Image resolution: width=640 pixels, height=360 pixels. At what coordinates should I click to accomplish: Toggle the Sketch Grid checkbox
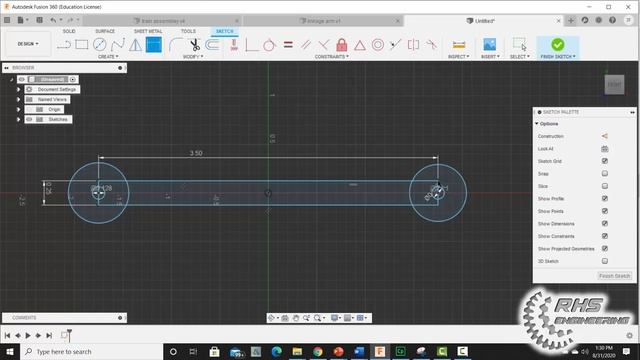[x=605, y=161]
